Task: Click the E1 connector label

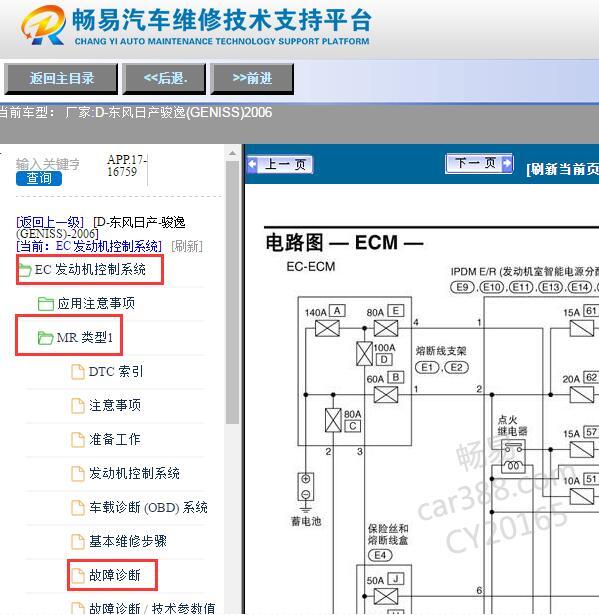Action: 427,368
